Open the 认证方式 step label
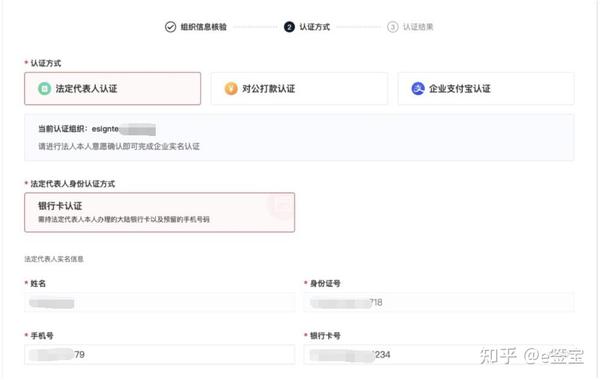The width and height of the screenshot is (600, 380). tap(315, 27)
